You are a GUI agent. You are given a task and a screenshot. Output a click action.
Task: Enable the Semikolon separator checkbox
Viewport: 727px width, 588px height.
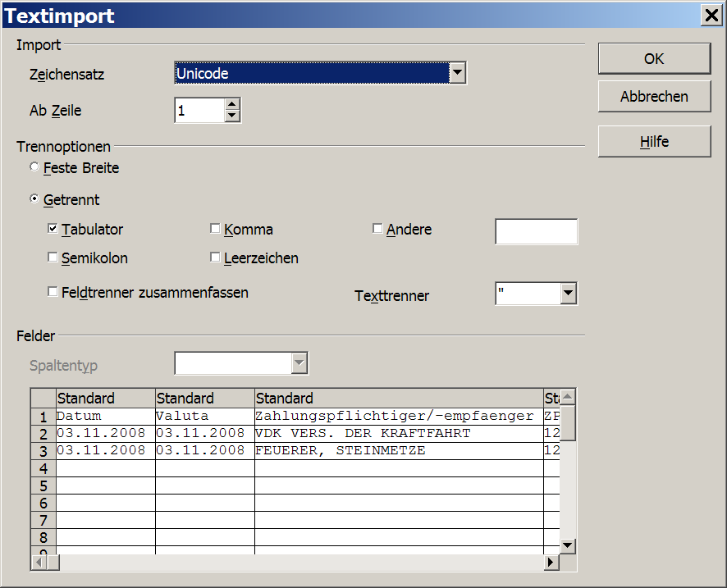coord(53,258)
